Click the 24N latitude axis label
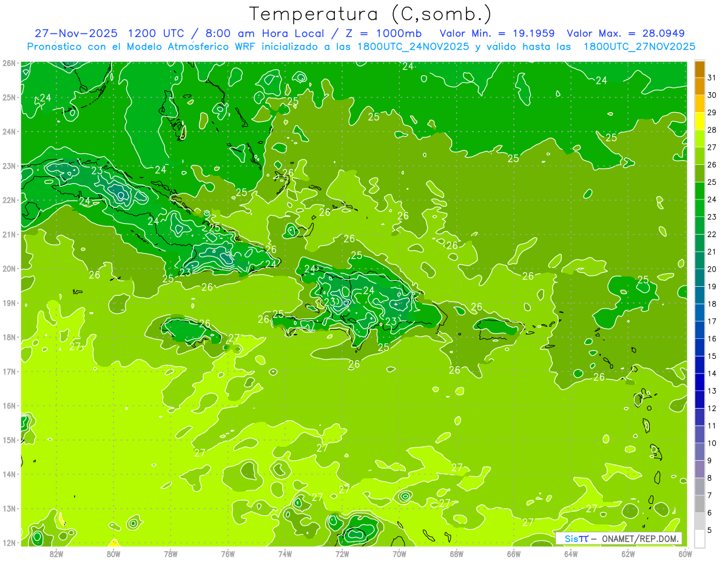The width and height of the screenshot is (728, 562). [9, 132]
